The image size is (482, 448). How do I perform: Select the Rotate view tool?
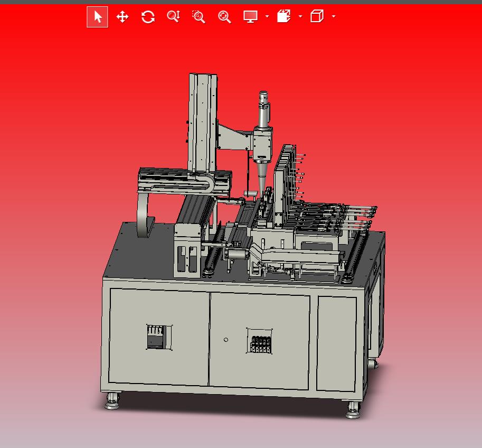pyautogui.click(x=148, y=16)
